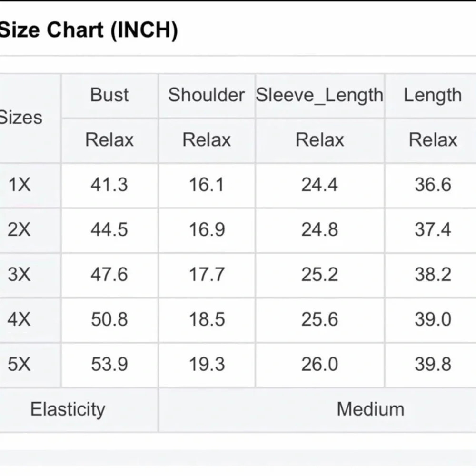Select the Bust column header

pos(109,95)
